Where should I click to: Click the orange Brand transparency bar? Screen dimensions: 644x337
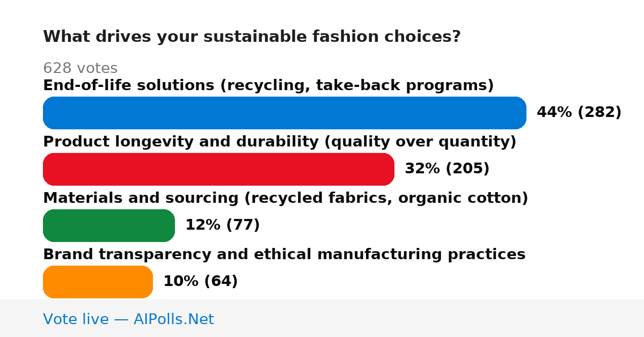pos(98,282)
